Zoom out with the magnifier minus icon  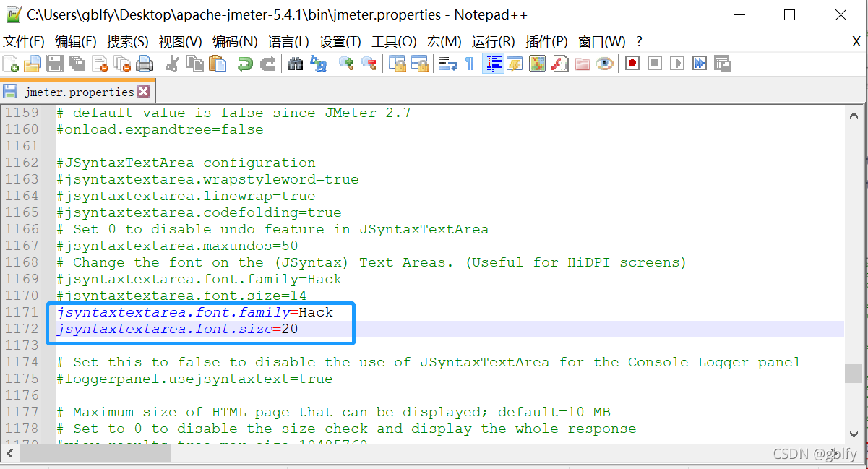pos(369,64)
